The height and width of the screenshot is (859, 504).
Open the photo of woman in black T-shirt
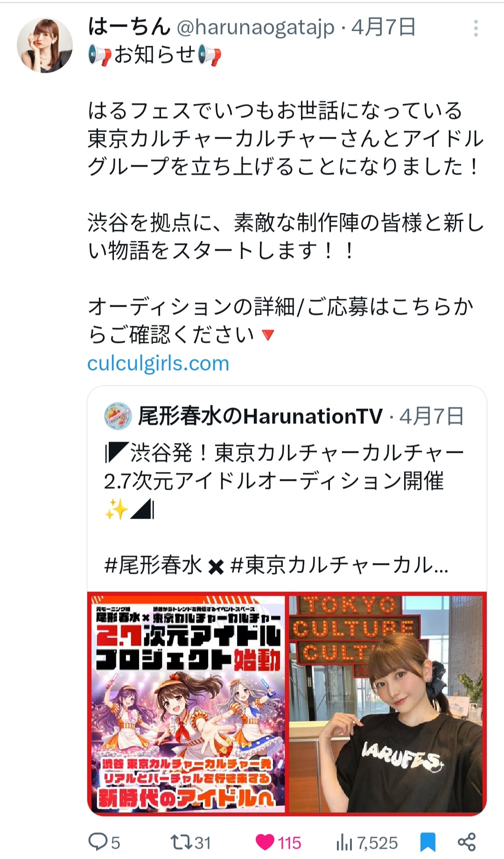click(387, 704)
